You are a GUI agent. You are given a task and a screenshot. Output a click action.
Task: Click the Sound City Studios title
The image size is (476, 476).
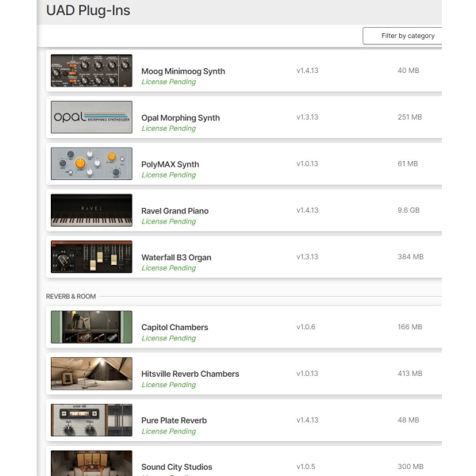click(x=177, y=467)
